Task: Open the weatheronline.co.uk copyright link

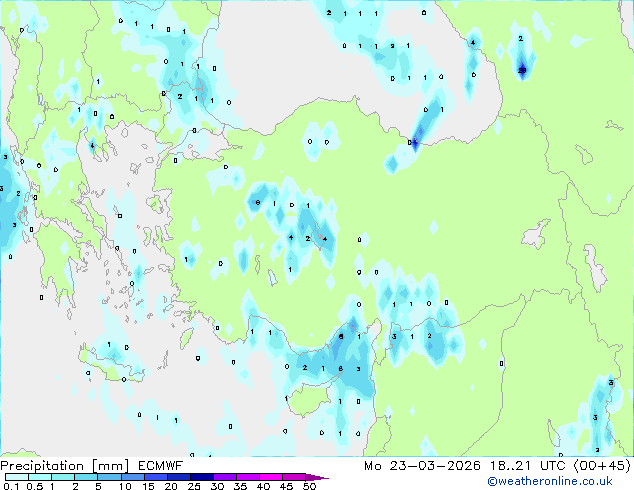Action: (549, 481)
